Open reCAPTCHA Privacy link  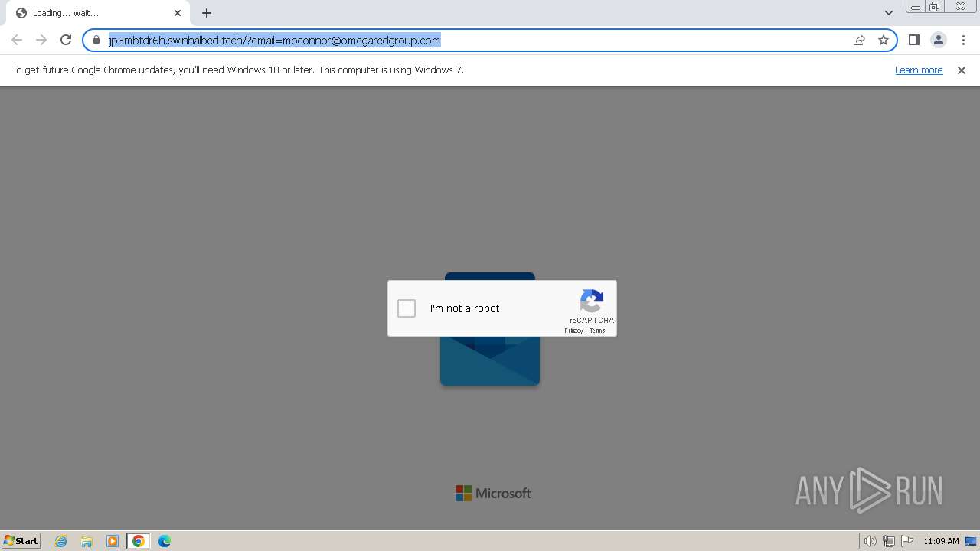[573, 331]
